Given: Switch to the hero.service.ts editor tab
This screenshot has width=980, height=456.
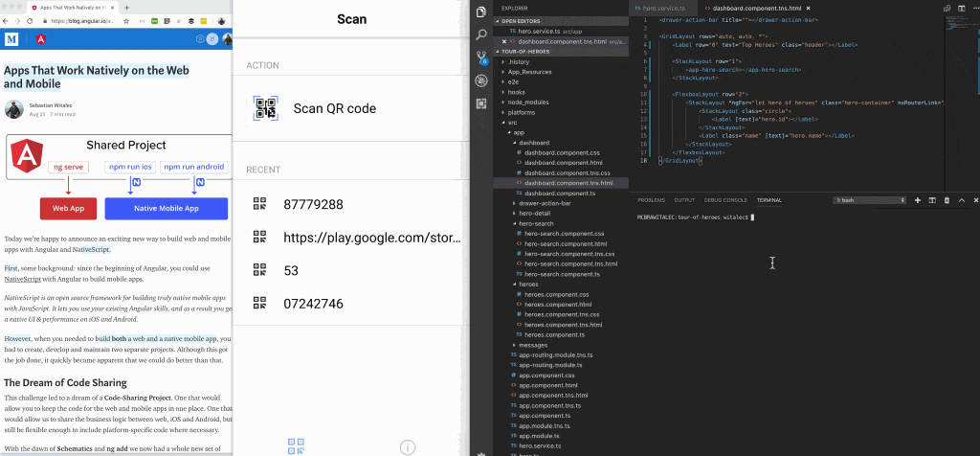Looking at the screenshot, I should click(662, 8).
